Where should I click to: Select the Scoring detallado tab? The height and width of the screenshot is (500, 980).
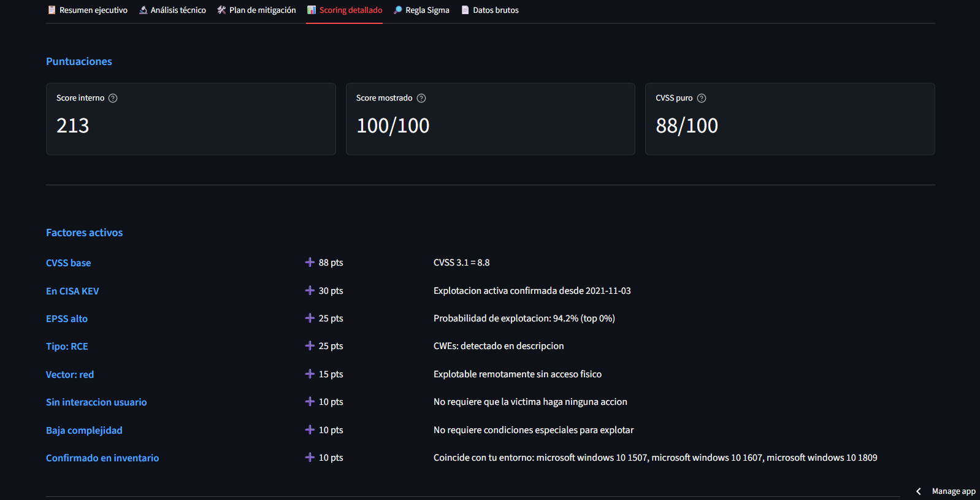point(344,10)
